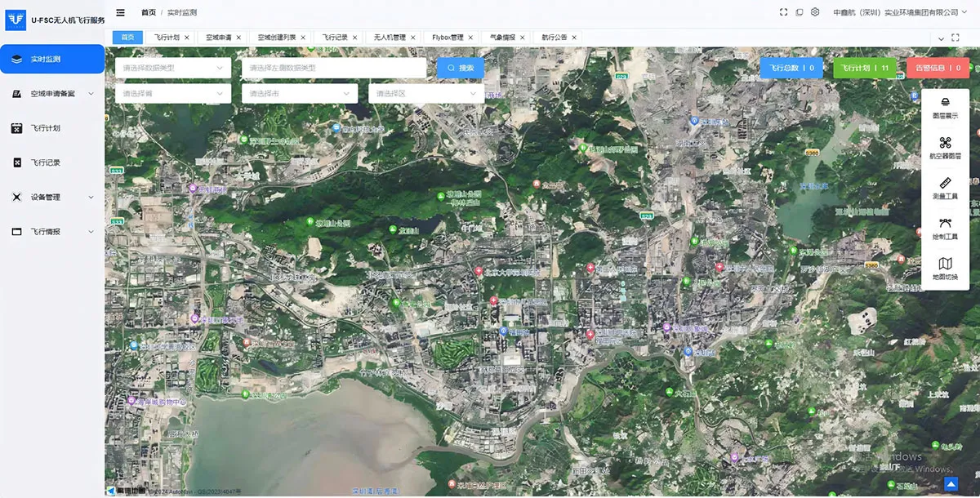
Task: Switch to the 无人机管理 tab
Action: tap(390, 38)
